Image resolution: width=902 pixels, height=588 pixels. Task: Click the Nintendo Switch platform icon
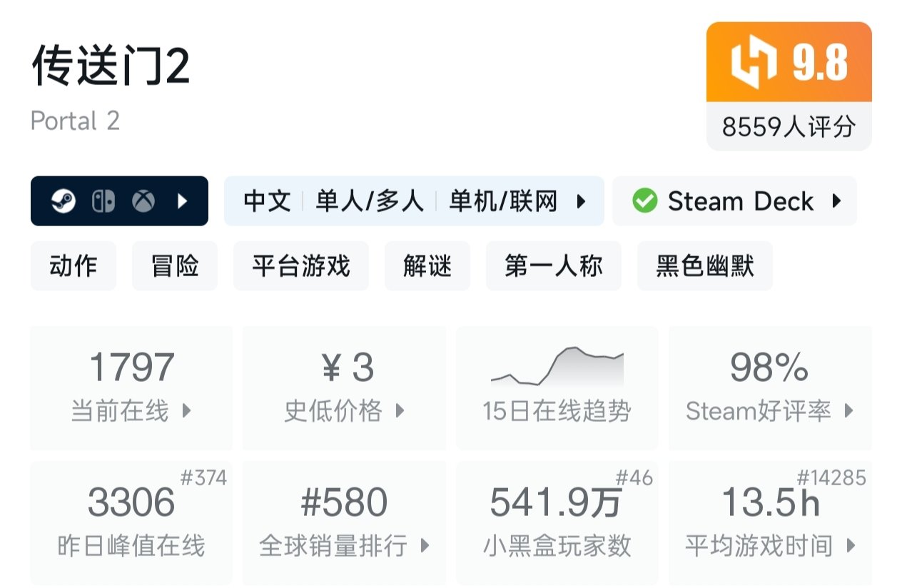(x=103, y=202)
